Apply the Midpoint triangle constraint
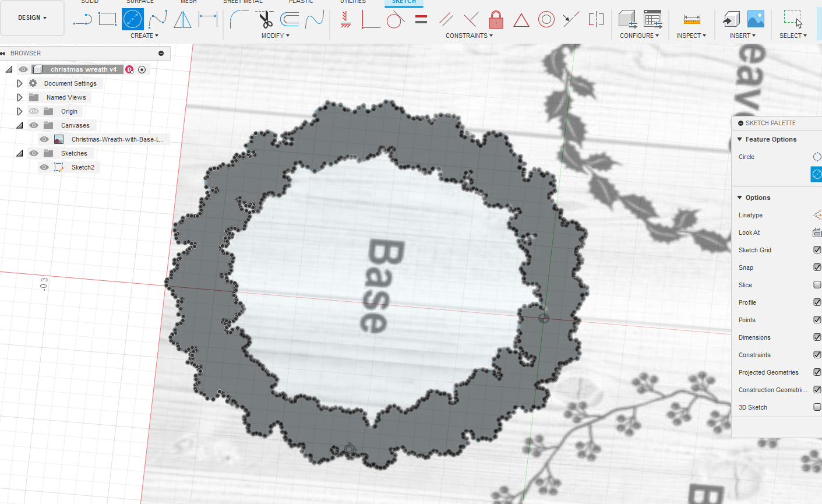 [521, 20]
